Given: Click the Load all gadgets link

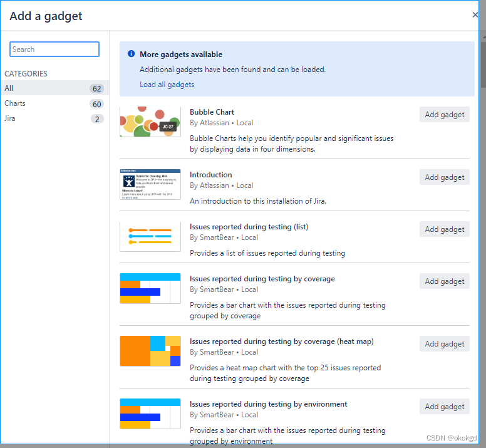Looking at the screenshot, I should coord(167,85).
